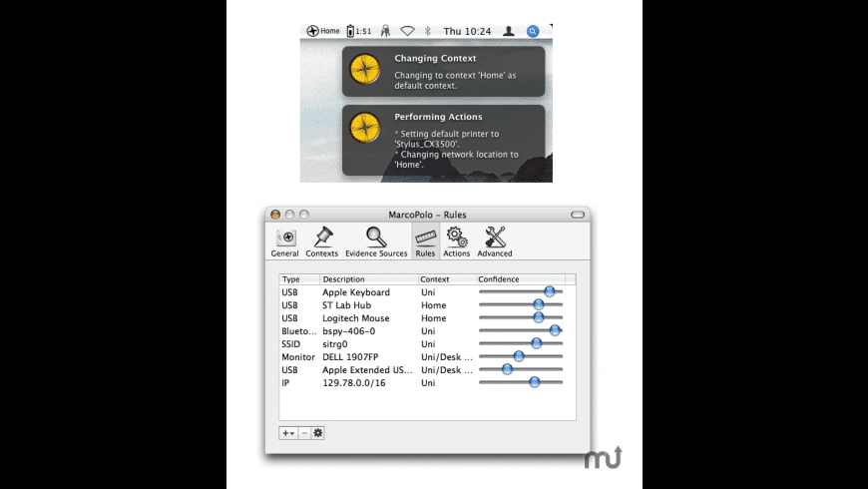Open the gear options button
This screenshot has width=868, height=489.
pyautogui.click(x=317, y=433)
